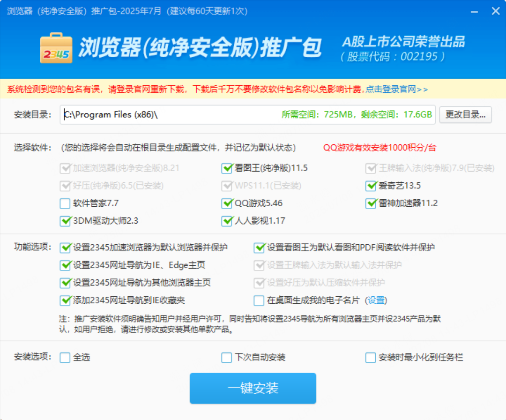Click 更改目录... button
This screenshot has height=420, width=506.
tap(465, 114)
